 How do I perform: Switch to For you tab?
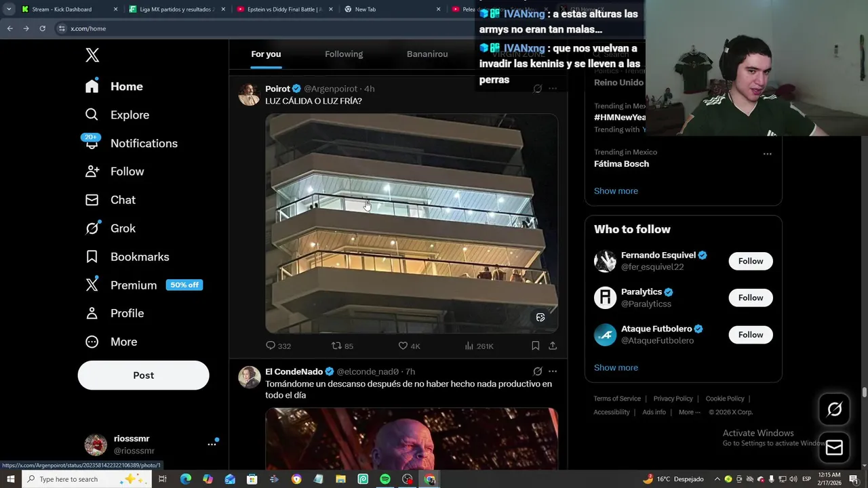pyautogui.click(x=266, y=54)
